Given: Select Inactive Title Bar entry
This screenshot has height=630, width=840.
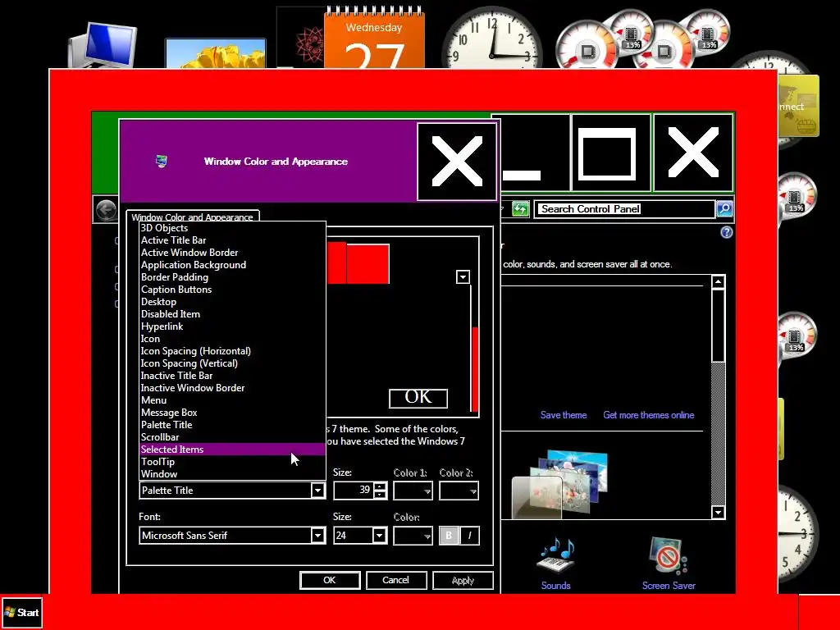Looking at the screenshot, I should [232, 376].
